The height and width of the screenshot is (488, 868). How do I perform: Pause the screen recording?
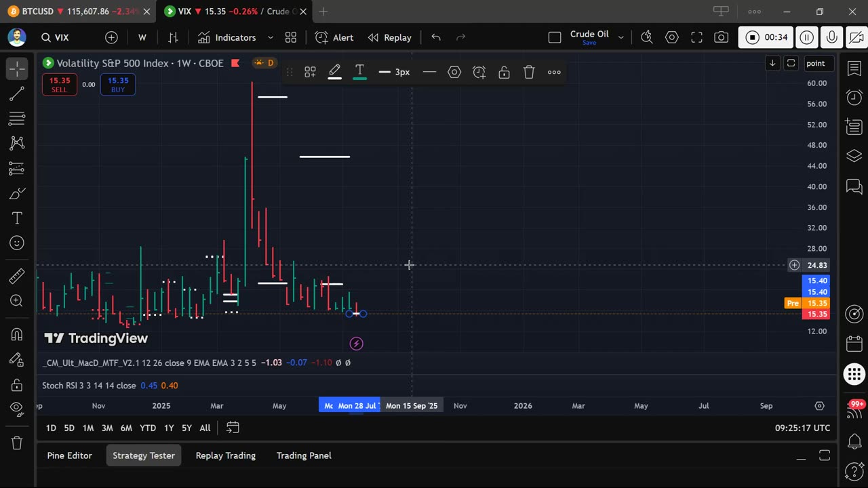806,37
